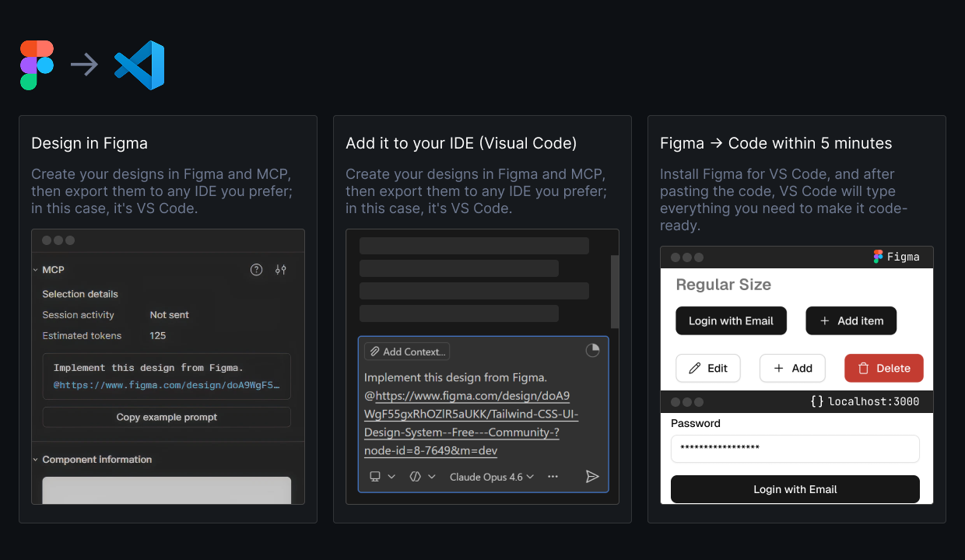965x560 pixels.
Task: Click the Figma logo at top left
Action: click(37, 65)
